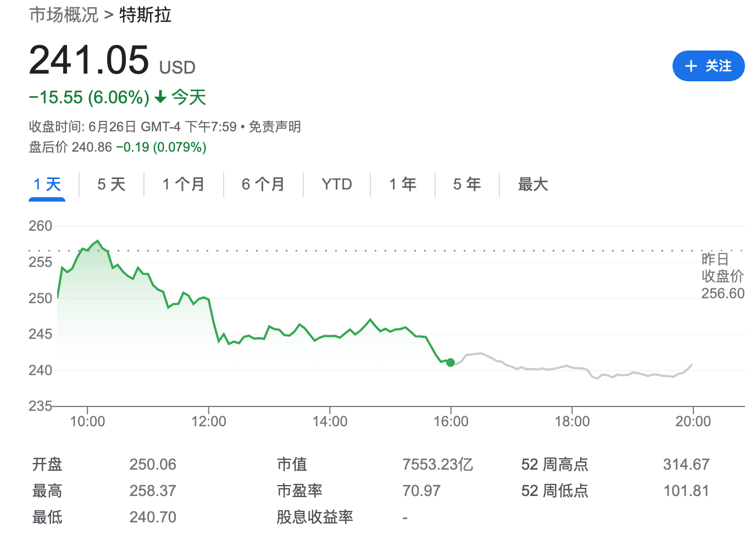This screenshot has height=546, width=756.
Task: Switch to the 5 天 tab
Action: coord(112,185)
